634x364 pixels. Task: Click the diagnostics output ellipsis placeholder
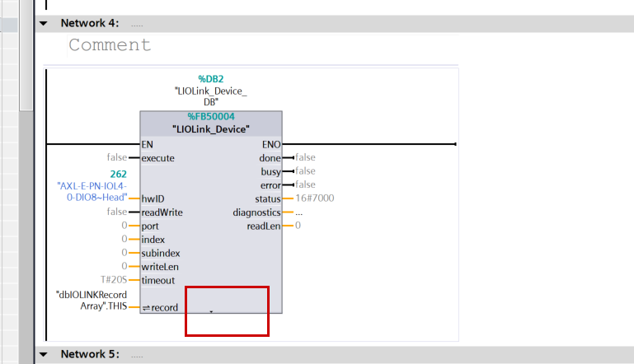[299, 212]
